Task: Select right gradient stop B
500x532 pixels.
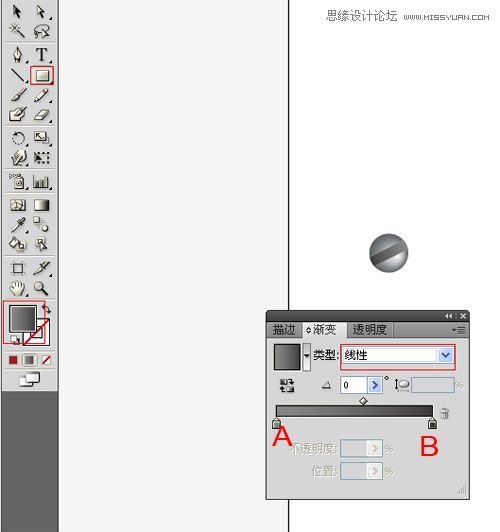Action: click(x=432, y=423)
